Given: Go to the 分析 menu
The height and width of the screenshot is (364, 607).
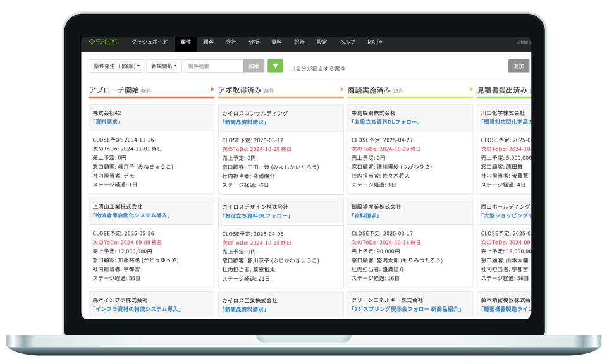Looking at the screenshot, I should point(254,42).
